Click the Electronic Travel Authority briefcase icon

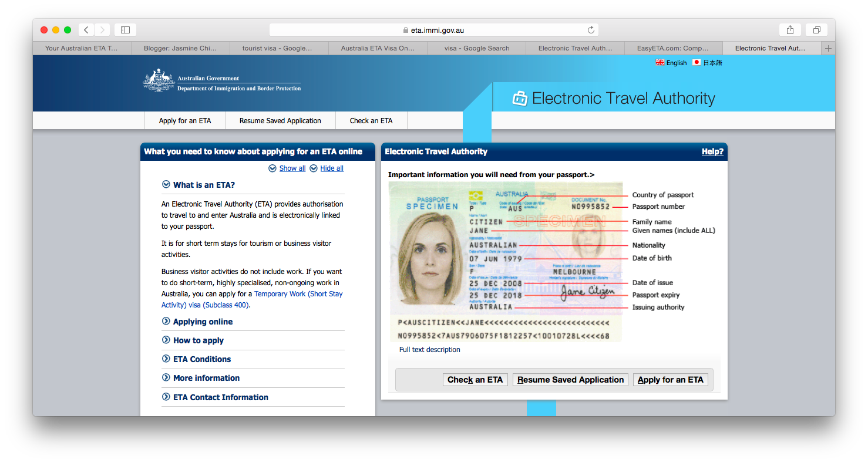(520, 98)
